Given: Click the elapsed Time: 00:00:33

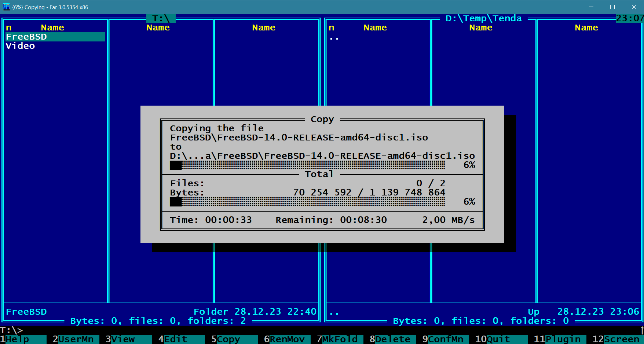Looking at the screenshot, I should point(211,220).
